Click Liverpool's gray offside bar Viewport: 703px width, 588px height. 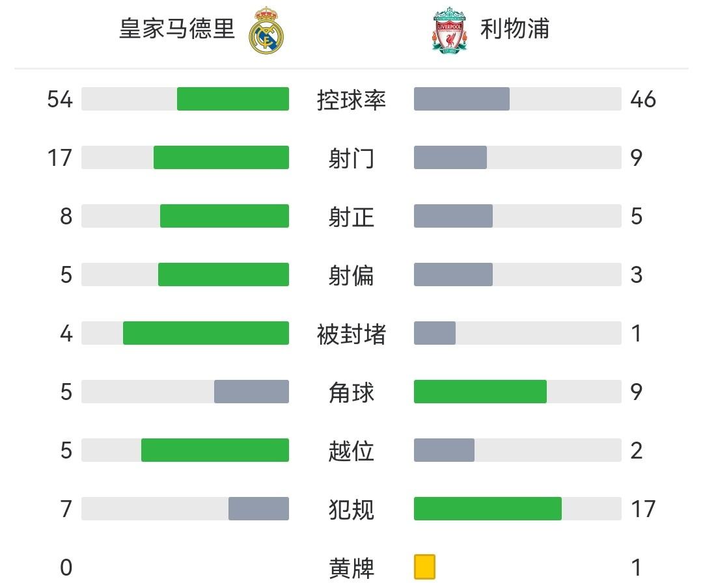coord(444,450)
